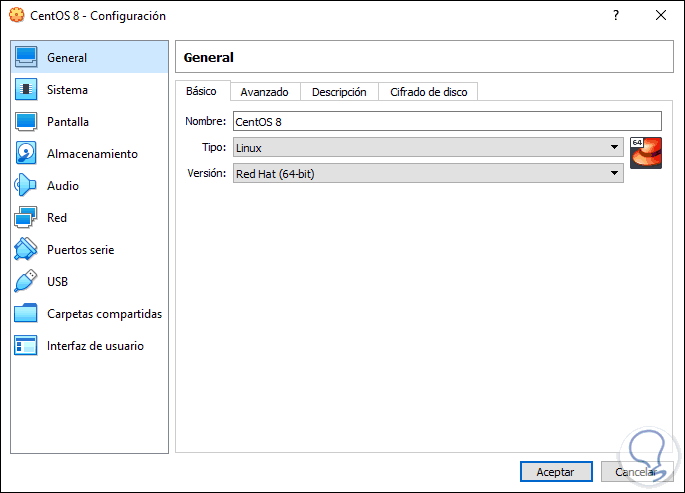Select the Sistema label in the list
685x493 pixels.
67,90
